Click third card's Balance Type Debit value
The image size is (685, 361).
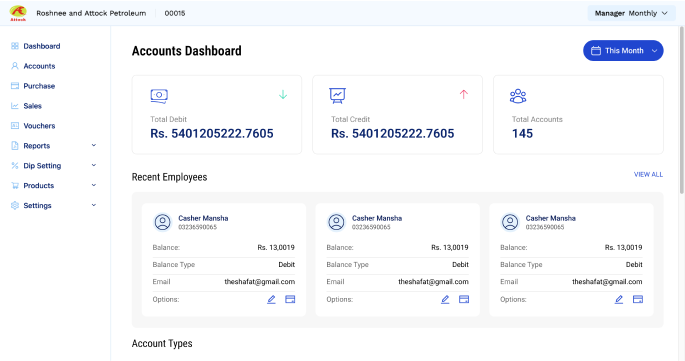(x=634, y=264)
